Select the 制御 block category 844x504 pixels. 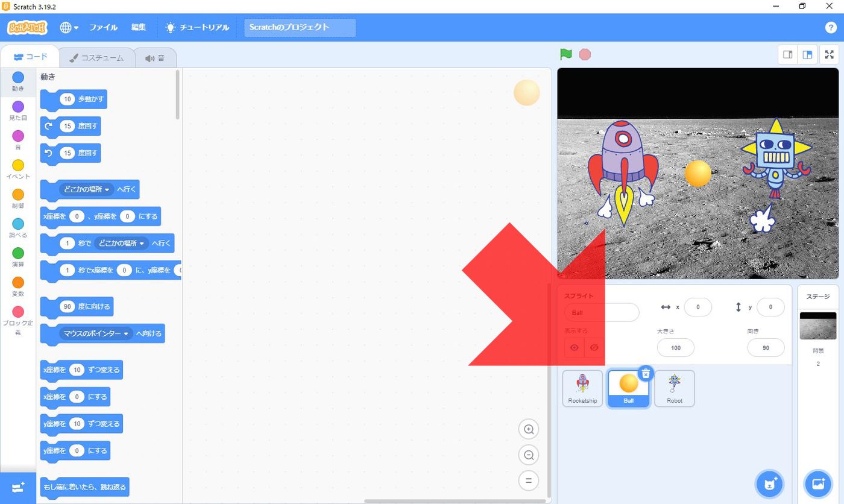[x=18, y=199]
